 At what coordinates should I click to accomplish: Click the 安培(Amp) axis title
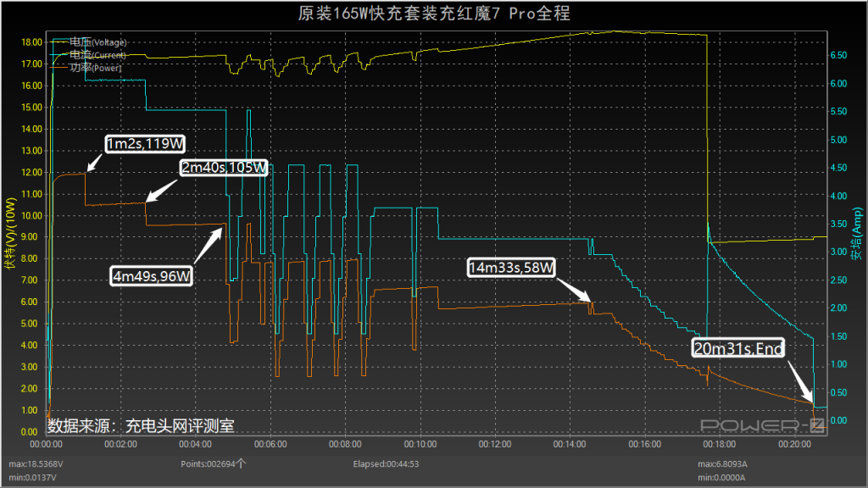[x=857, y=234]
